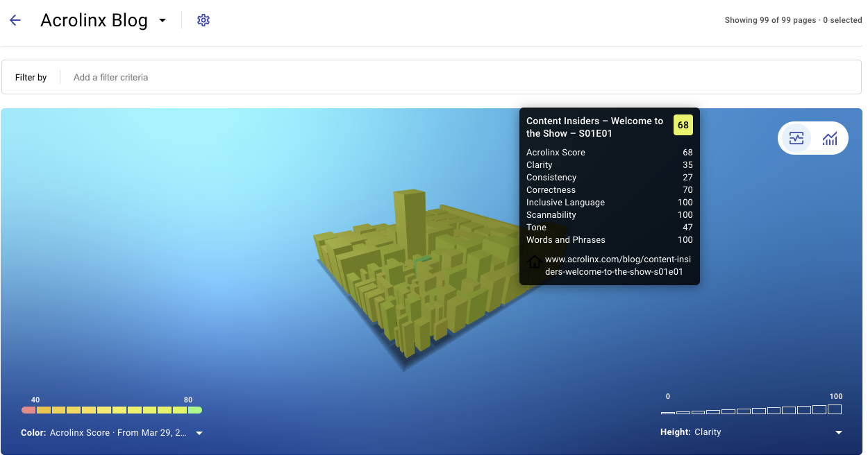Switch to the 3D landscape view icon

pos(796,138)
